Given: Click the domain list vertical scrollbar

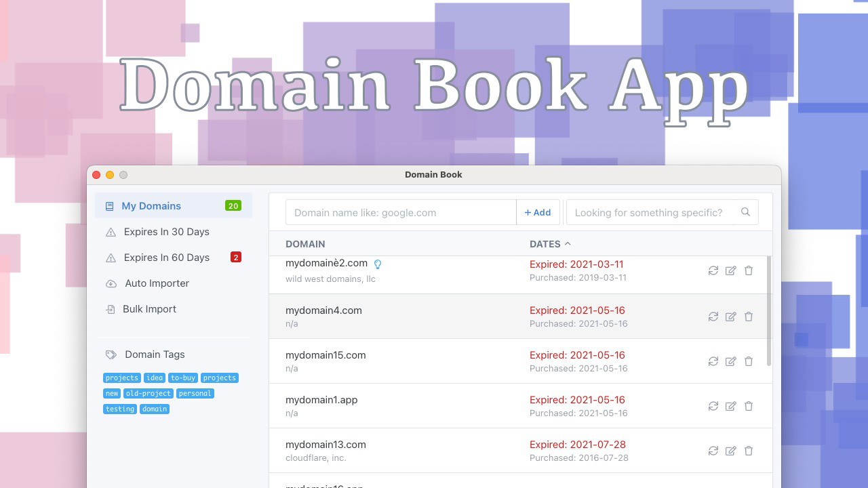Looking at the screenshot, I should click(x=769, y=311).
